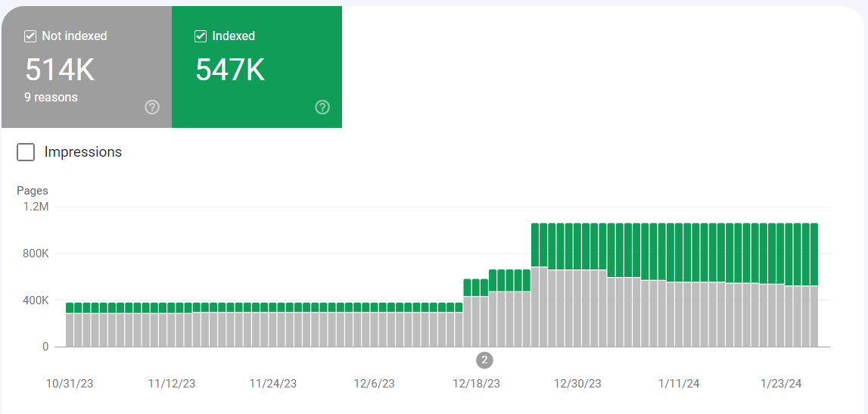Viewport: 868px width, 414px height.
Task: Click the 547K indexed count
Action: (x=230, y=70)
